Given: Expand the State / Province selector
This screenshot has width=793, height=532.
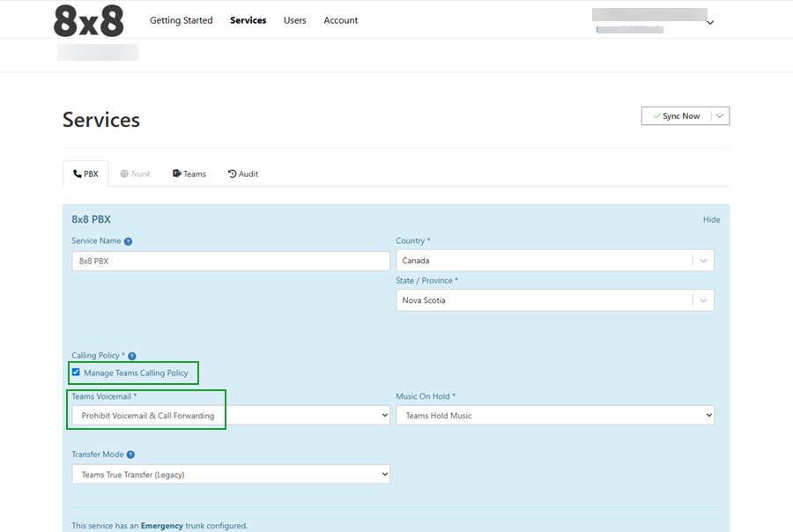Looking at the screenshot, I should click(x=702, y=300).
